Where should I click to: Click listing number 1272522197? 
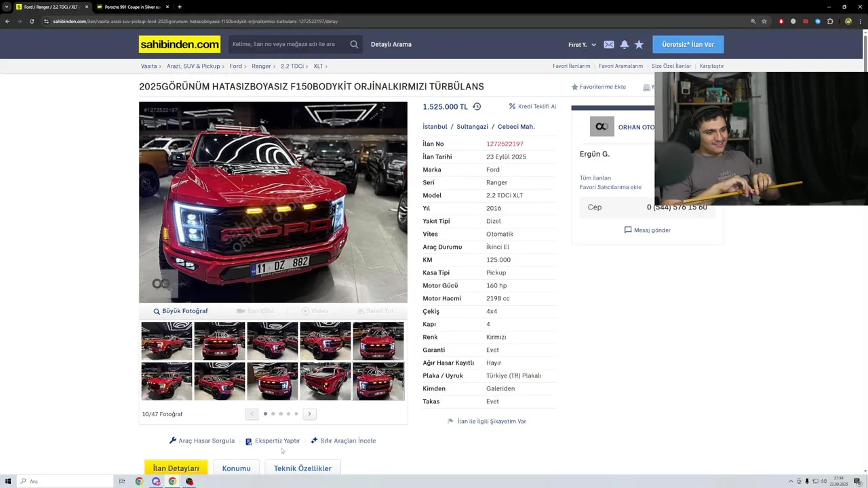(505, 144)
